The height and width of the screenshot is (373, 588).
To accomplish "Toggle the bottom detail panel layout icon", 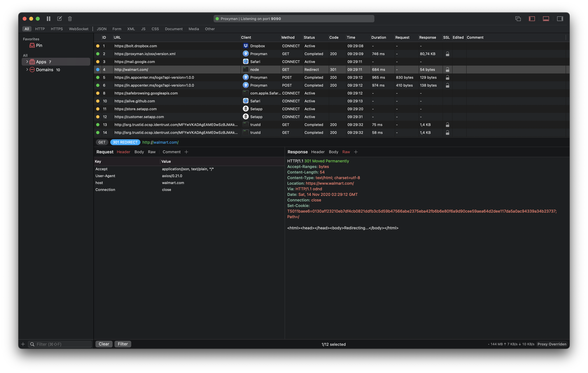I will (x=546, y=19).
